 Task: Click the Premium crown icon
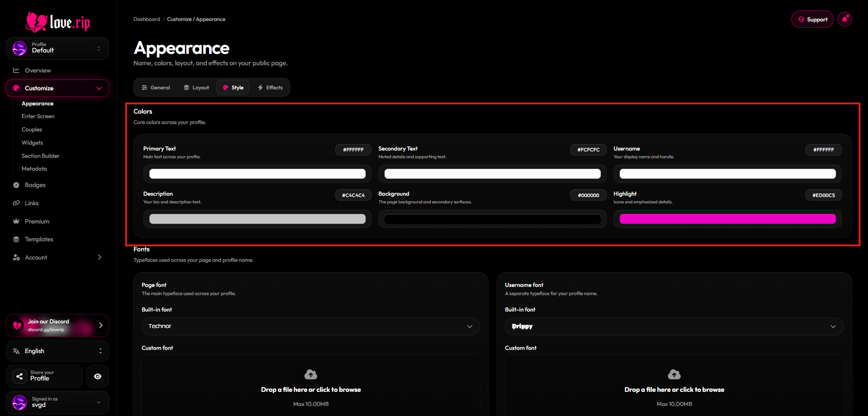click(16, 221)
